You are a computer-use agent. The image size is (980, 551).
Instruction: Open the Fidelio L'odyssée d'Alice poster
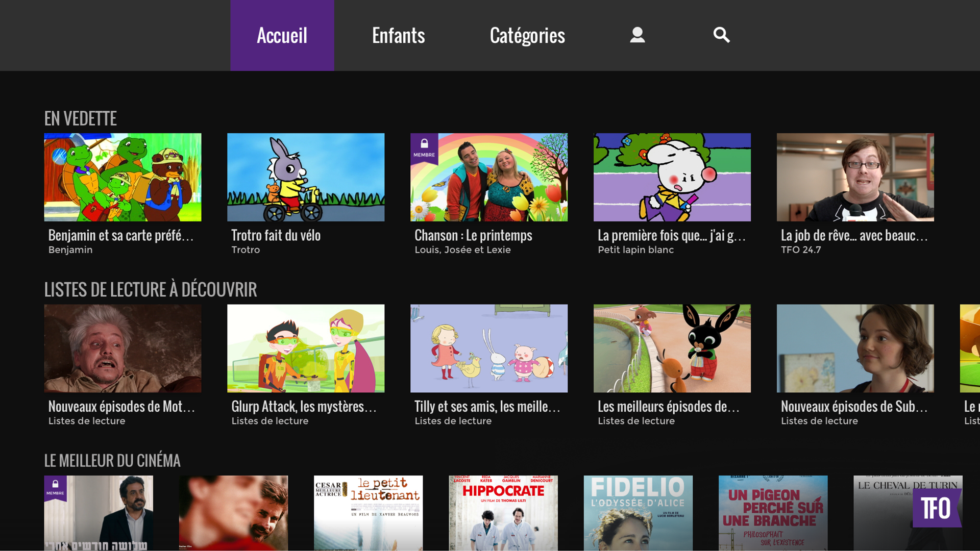pyautogui.click(x=638, y=513)
